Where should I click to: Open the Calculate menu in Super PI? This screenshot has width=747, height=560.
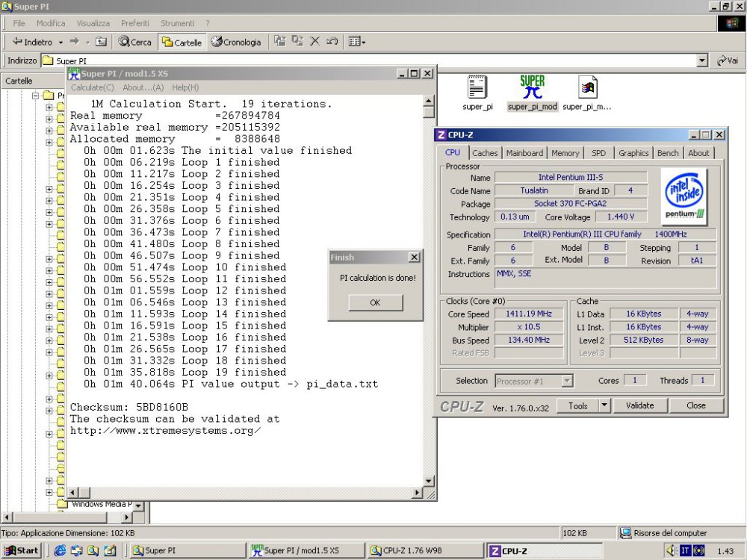tap(92, 87)
